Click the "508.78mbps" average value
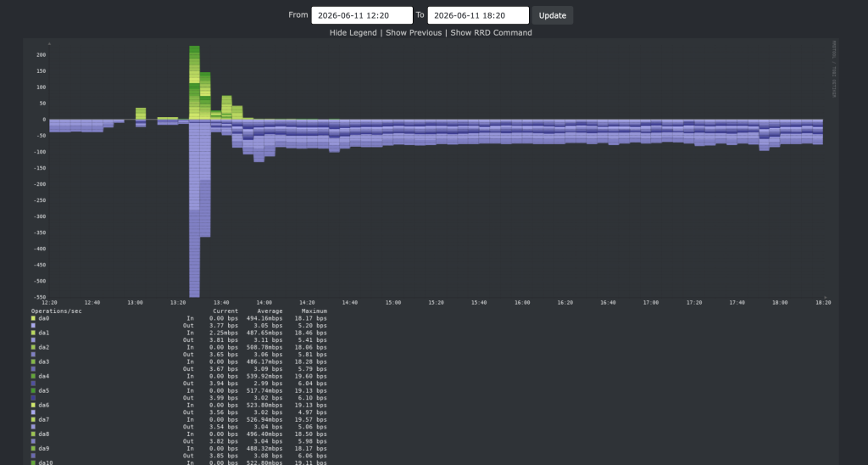Screen dimensions: 868x465 point(264,348)
